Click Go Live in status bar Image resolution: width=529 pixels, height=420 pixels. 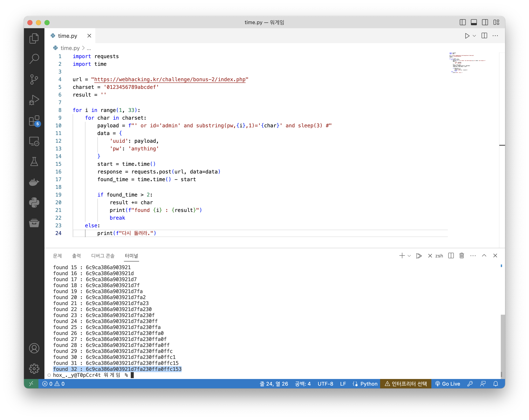coord(448,384)
